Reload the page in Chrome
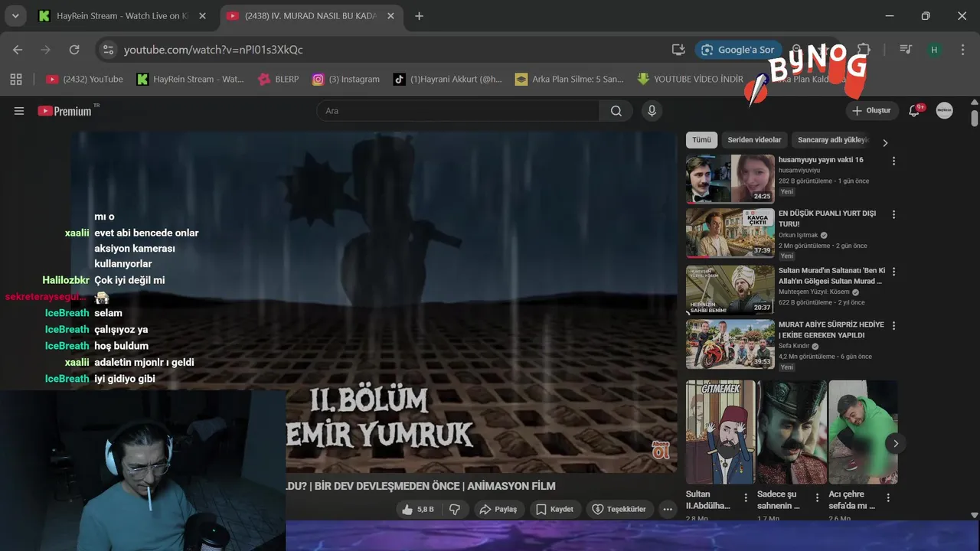The width and height of the screenshot is (980, 551). pyautogui.click(x=74, y=50)
